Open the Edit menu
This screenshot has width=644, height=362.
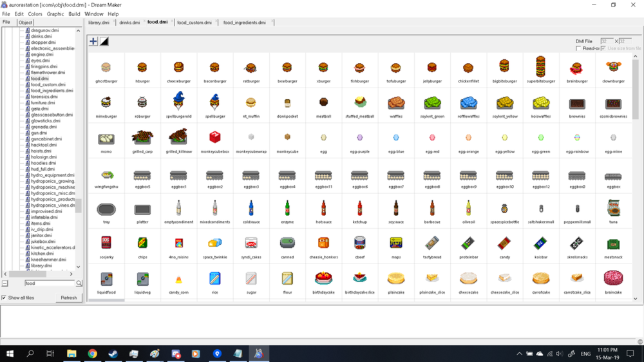coord(19,14)
